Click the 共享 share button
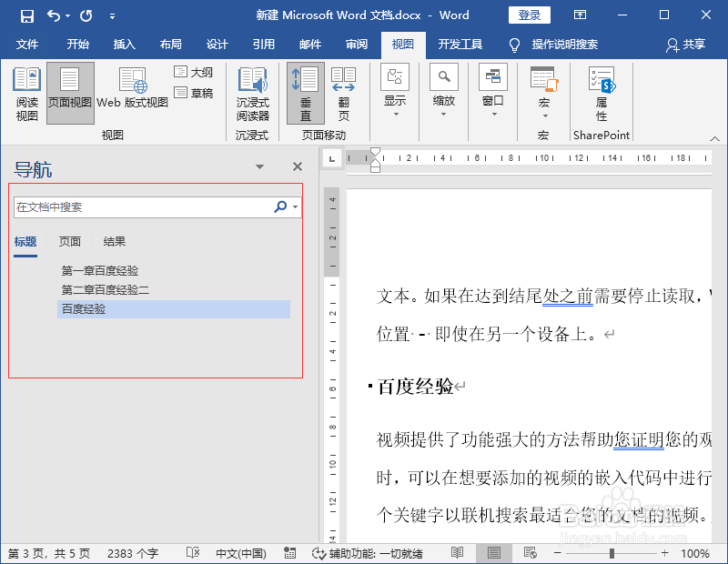This screenshot has height=564, width=728. [686, 44]
